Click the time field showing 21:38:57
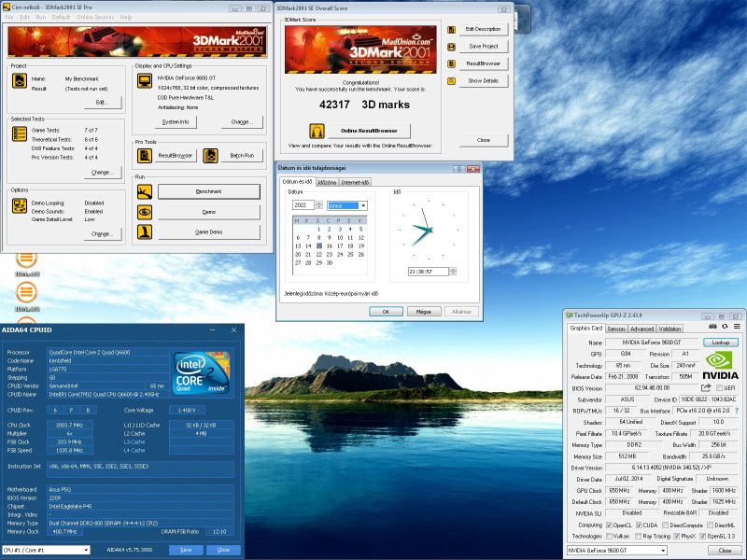The image size is (747, 560). pyautogui.click(x=429, y=272)
